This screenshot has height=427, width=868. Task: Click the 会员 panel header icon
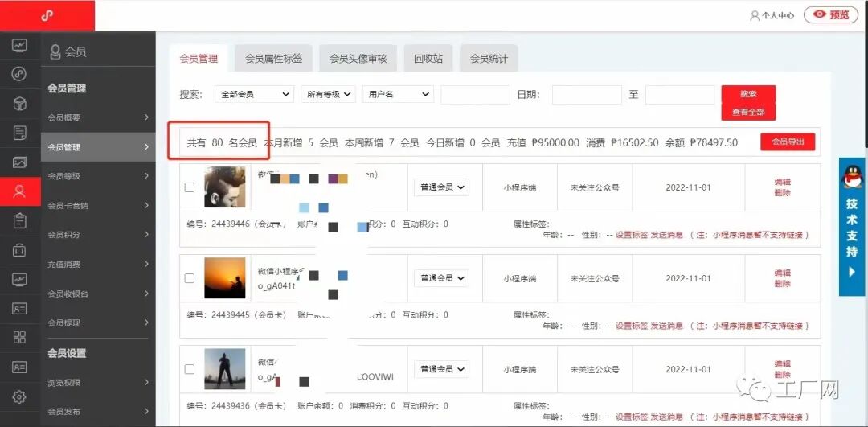click(55, 52)
